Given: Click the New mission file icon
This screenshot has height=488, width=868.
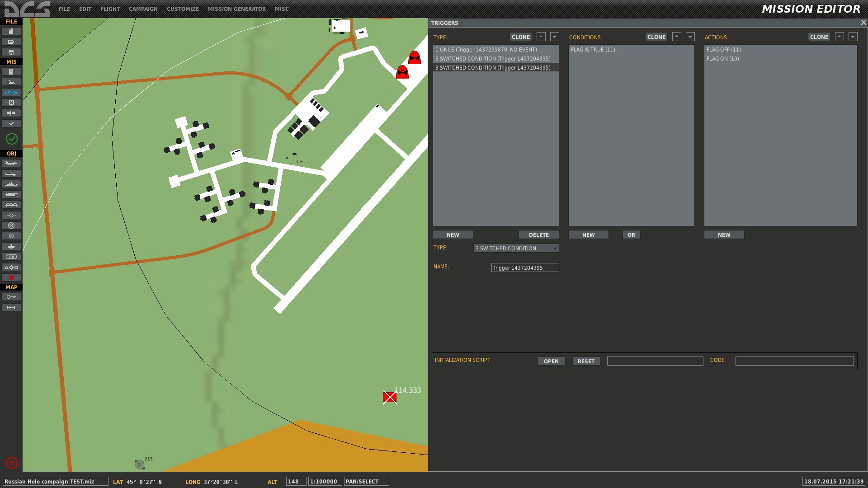Looking at the screenshot, I should pos(11,31).
